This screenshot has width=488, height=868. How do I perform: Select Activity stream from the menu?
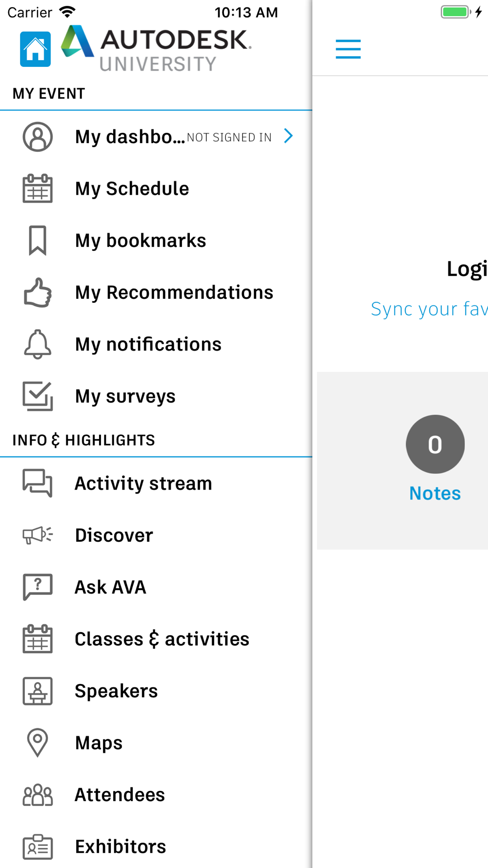pos(143,484)
